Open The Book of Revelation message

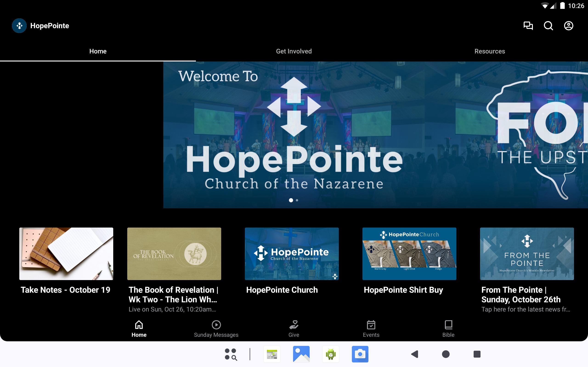pos(174,254)
